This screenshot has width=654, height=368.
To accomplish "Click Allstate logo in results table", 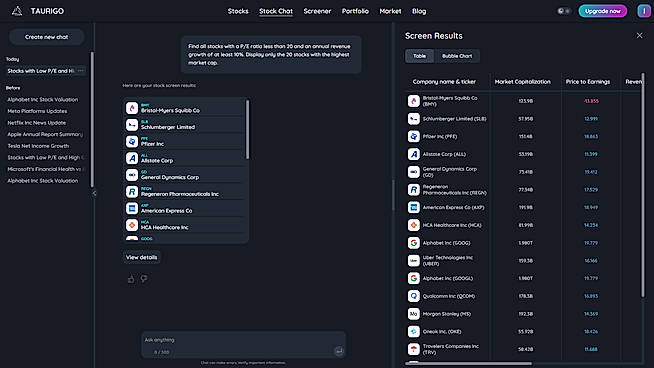I will click(x=413, y=154).
